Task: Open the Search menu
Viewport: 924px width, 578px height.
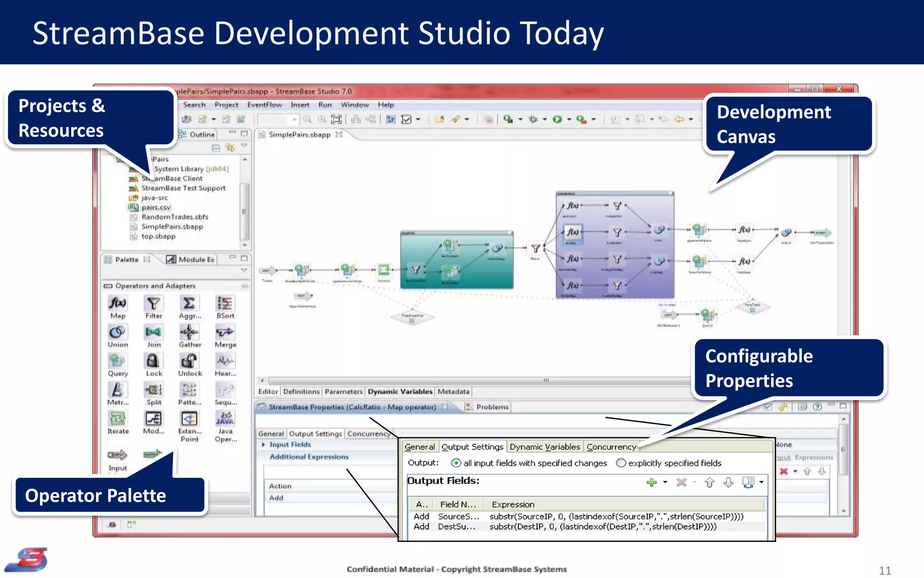Action: 194,105
